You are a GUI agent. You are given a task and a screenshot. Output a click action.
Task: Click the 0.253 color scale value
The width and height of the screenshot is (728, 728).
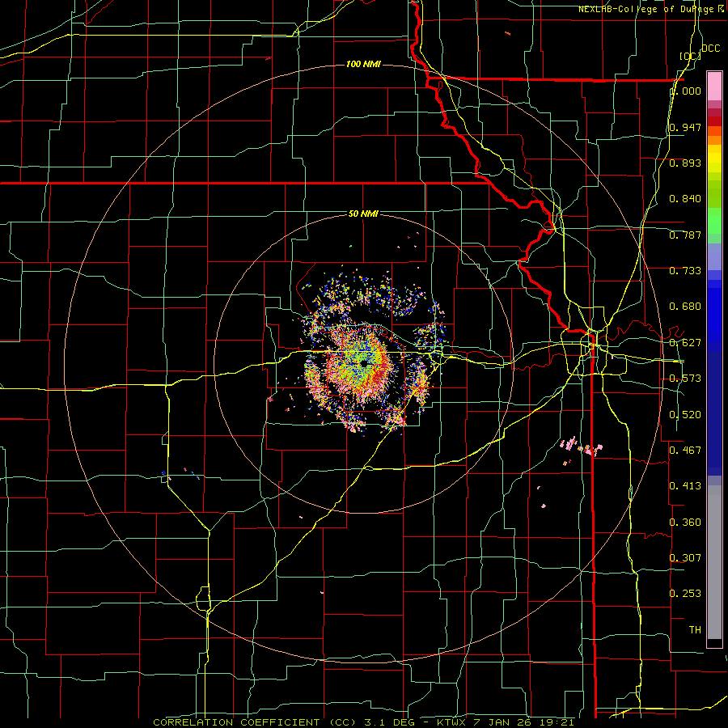pos(685,594)
